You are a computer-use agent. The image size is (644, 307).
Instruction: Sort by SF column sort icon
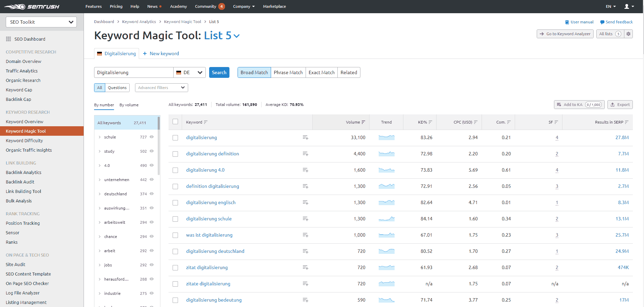[556, 122]
